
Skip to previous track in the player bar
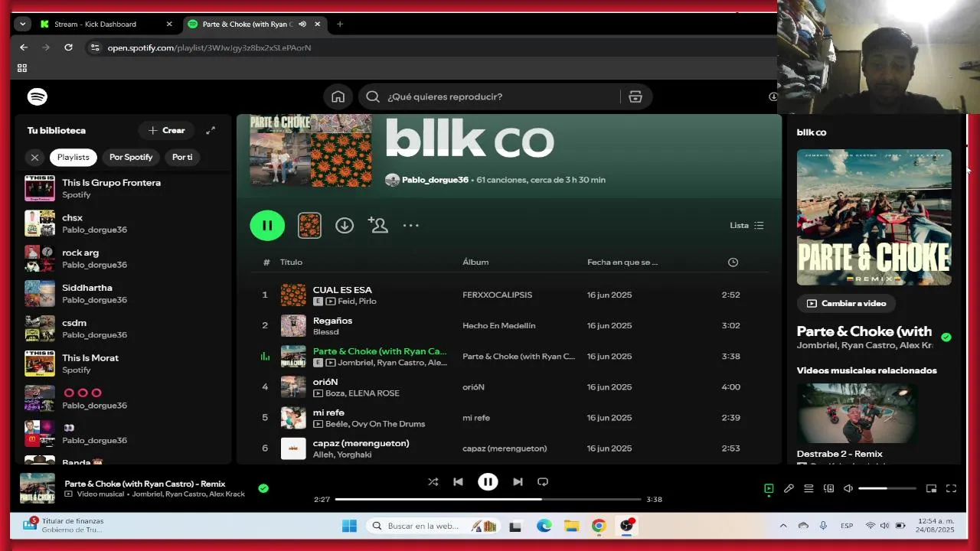coord(458,481)
